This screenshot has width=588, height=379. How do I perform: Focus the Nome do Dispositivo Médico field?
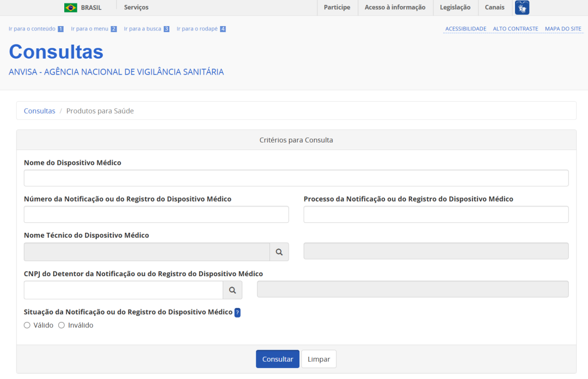(296, 178)
